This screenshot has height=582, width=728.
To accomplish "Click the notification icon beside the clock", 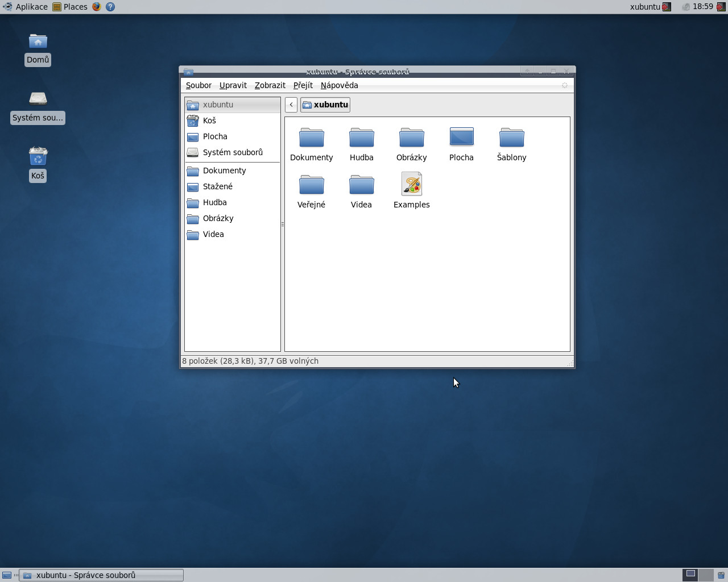I will (686, 7).
